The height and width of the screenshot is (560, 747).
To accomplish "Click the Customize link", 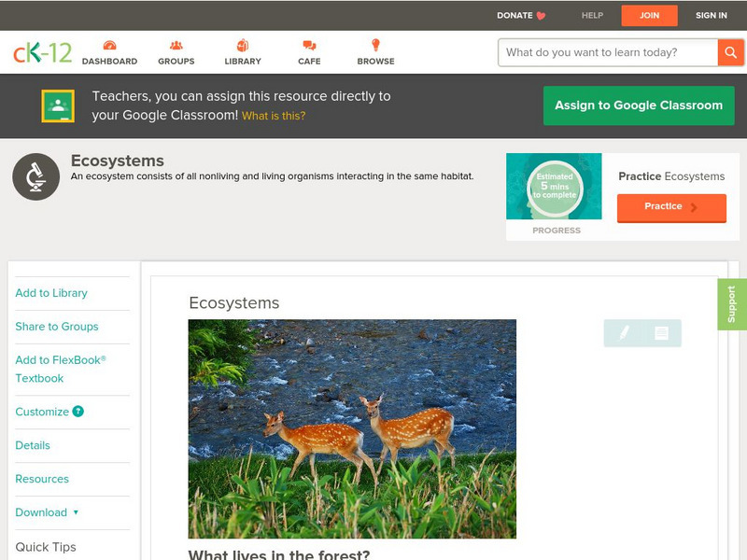I will click(x=42, y=412).
